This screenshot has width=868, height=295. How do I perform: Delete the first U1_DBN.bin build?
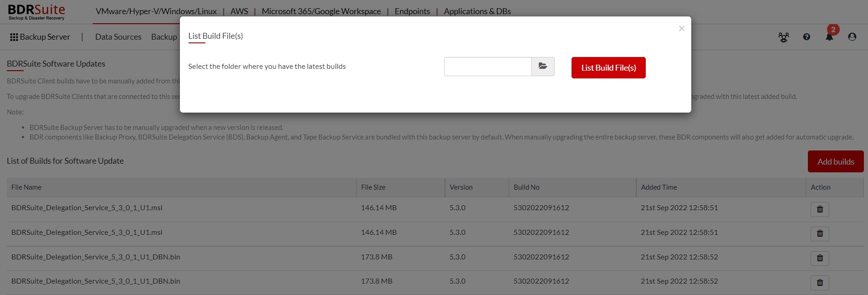pos(820,258)
